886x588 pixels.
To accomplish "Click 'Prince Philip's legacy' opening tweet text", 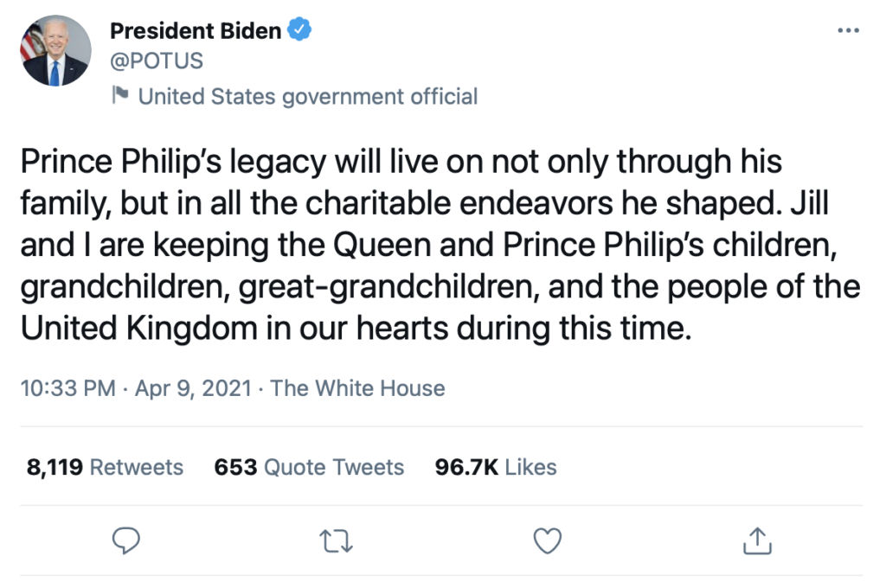I will pos(173,162).
